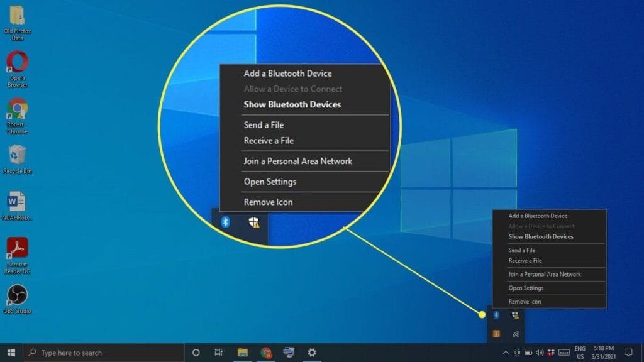Viewport: 644px width, 362px height.
Task: Select the Word document on the desktop
Action: (18, 202)
